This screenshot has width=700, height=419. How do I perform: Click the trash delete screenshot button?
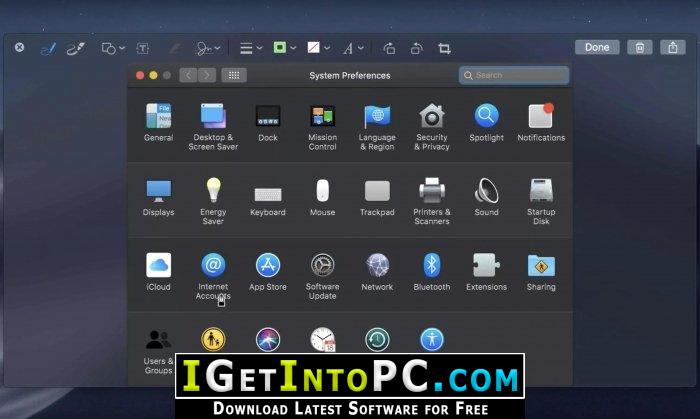[640, 47]
